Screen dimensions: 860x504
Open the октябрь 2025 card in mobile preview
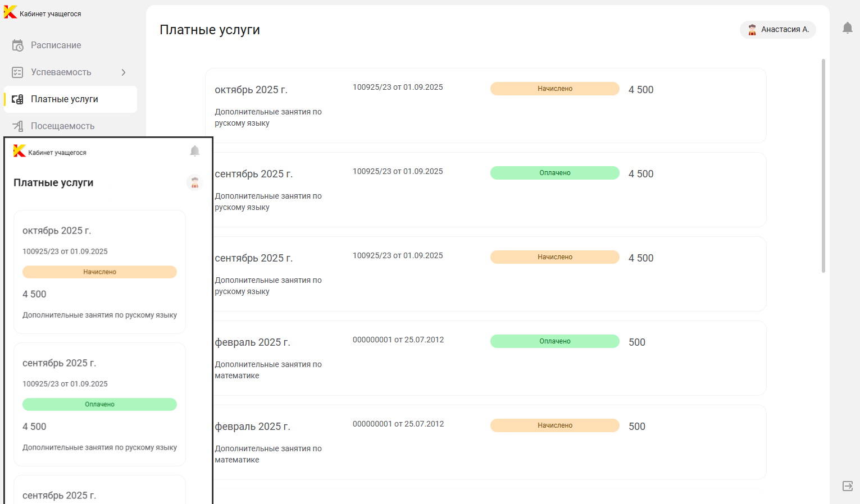click(x=99, y=272)
